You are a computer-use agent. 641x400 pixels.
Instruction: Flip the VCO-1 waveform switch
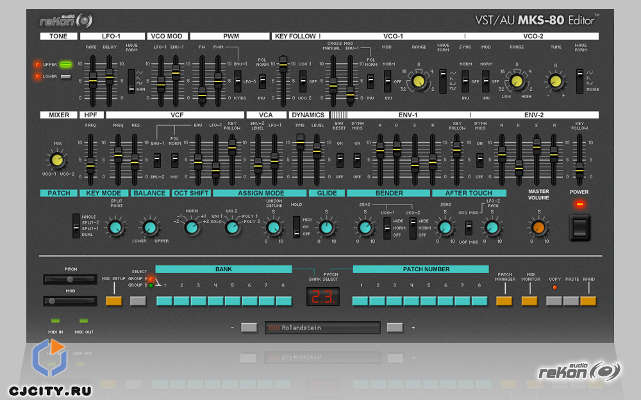(x=443, y=81)
